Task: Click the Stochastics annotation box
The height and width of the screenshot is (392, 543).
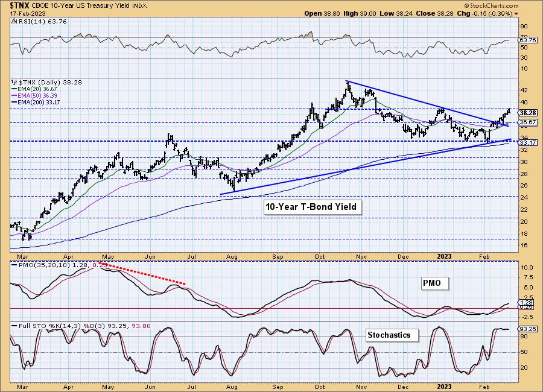Action: [392, 335]
